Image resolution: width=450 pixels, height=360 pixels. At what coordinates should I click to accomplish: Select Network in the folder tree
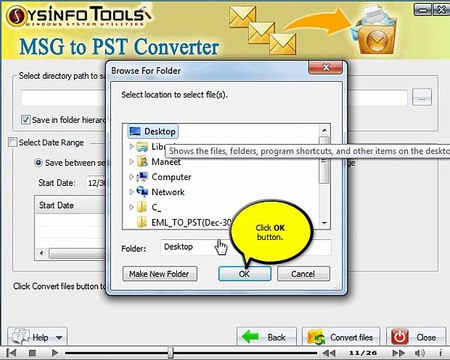[x=168, y=192]
